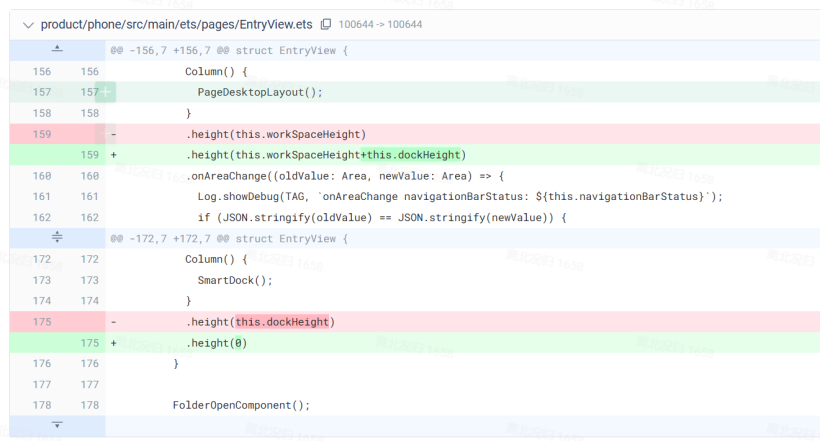This screenshot has height=441, width=820.
Task: Select new line number 175 on added line
Action: click(89, 343)
